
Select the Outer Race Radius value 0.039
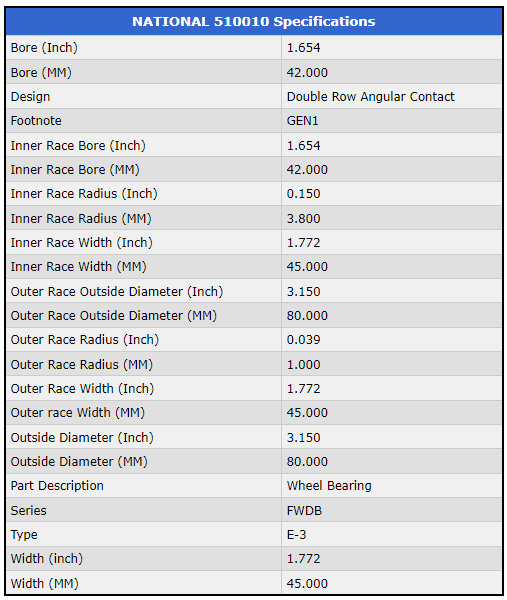(303, 339)
